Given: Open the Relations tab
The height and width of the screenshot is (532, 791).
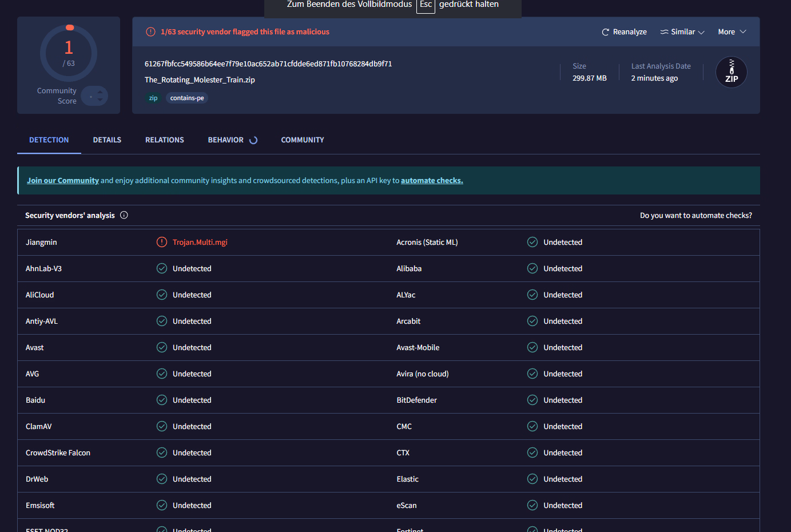Looking at the screenshot, I should (165, 140).
